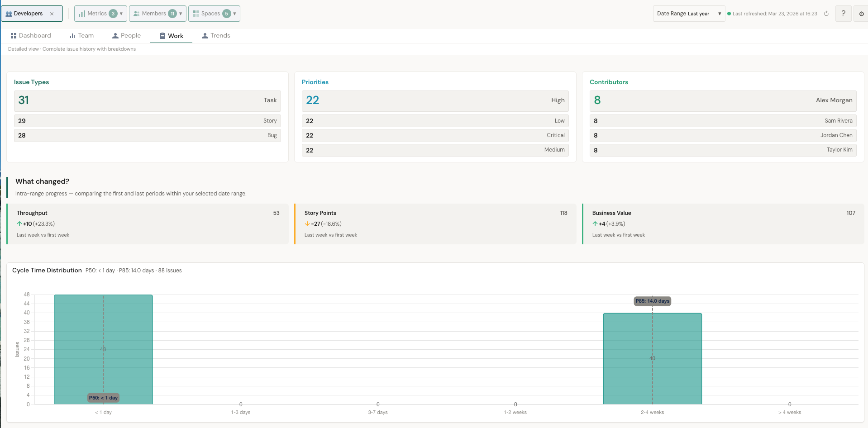This screenshot has width=868, height=428.
Task: Expand the Members selector
Action: [x=180, y=14]
